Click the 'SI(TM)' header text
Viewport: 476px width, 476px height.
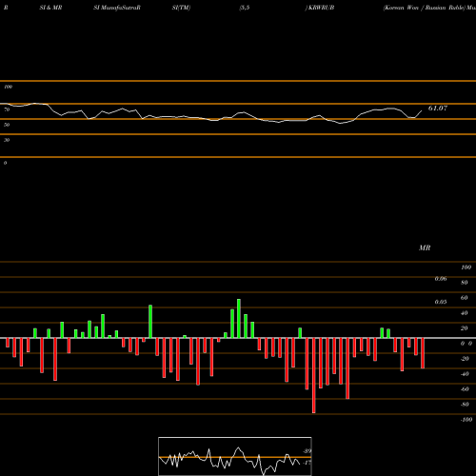tap(181, 8)
